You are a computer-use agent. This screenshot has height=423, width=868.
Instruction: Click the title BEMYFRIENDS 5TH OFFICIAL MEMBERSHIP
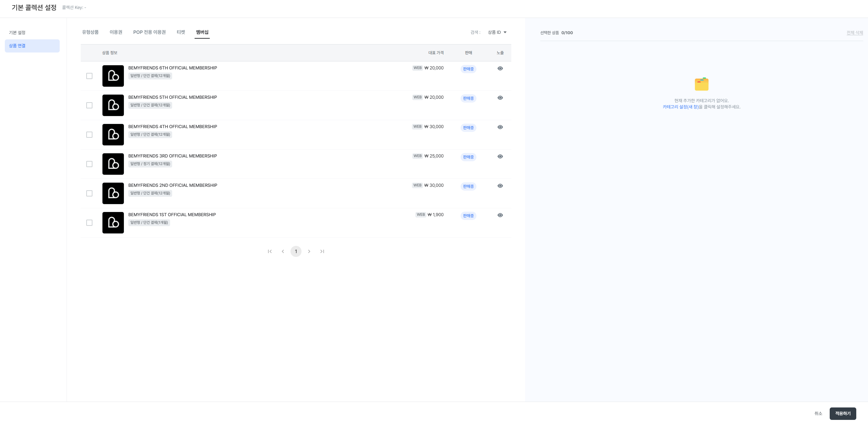pos(172,97)
